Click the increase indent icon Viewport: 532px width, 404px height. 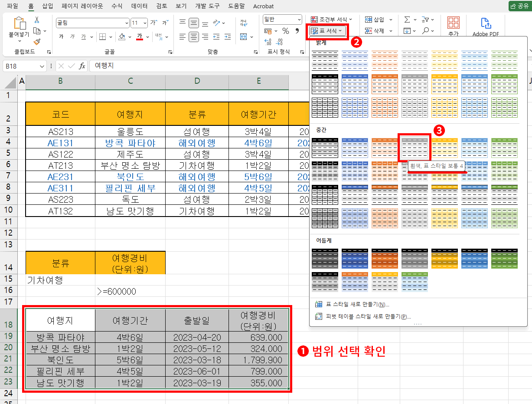pos(228,36)
